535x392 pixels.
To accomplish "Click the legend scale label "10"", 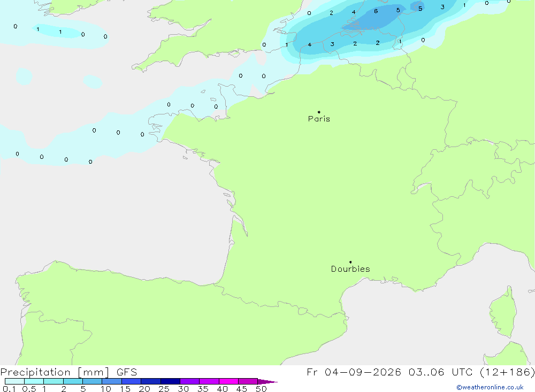I will click(x=106, y=389).
